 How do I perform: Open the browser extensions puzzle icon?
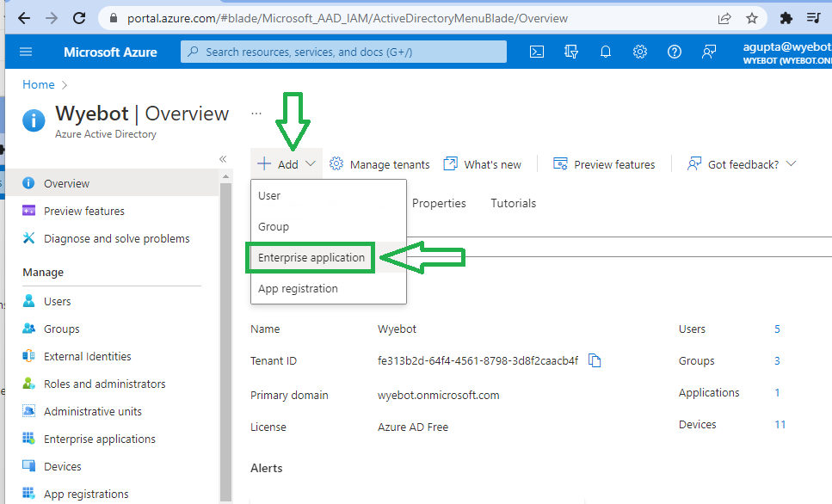tap(786, 19)
